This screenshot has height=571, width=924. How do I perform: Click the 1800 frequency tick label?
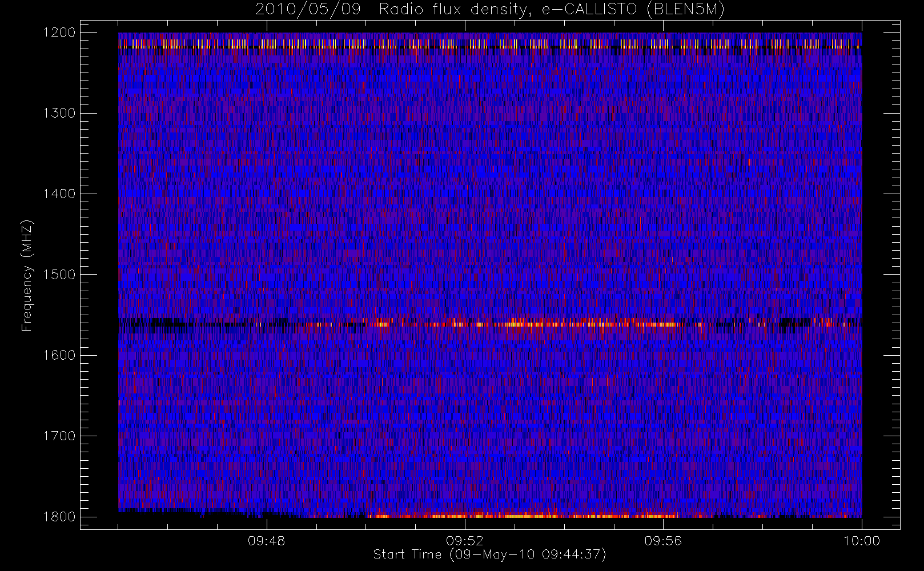coord(59,517)
